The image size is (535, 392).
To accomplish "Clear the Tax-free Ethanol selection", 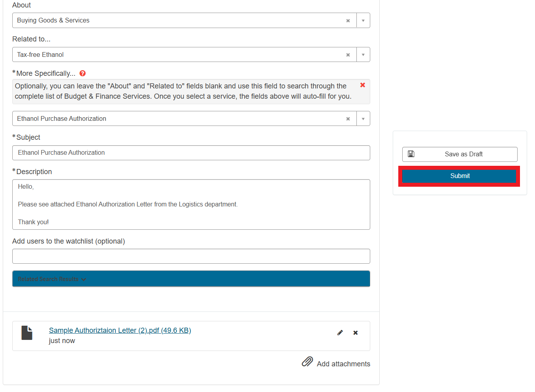I will [348, 55].
